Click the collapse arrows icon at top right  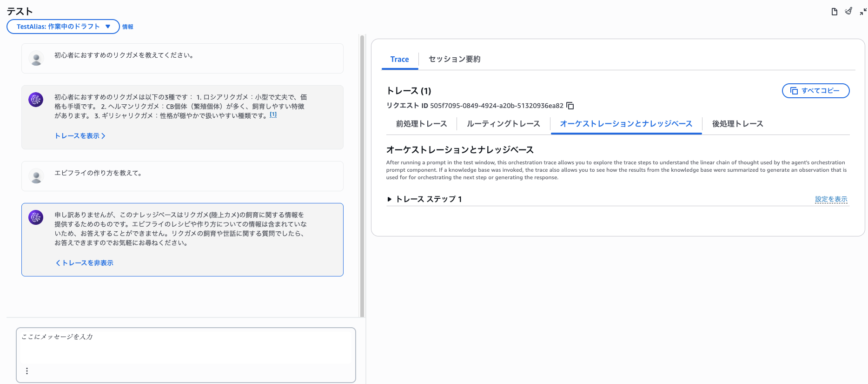[x=863, y=12]
